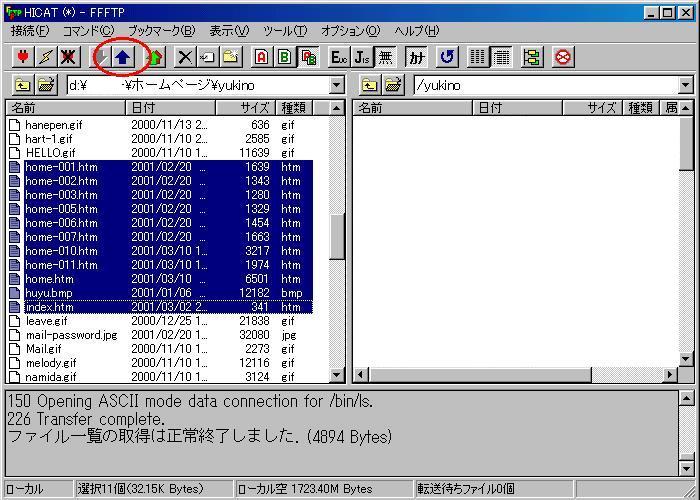Click the blue Upload arrow button
This screenshot has height=500, width=700.
pos(124,57)
